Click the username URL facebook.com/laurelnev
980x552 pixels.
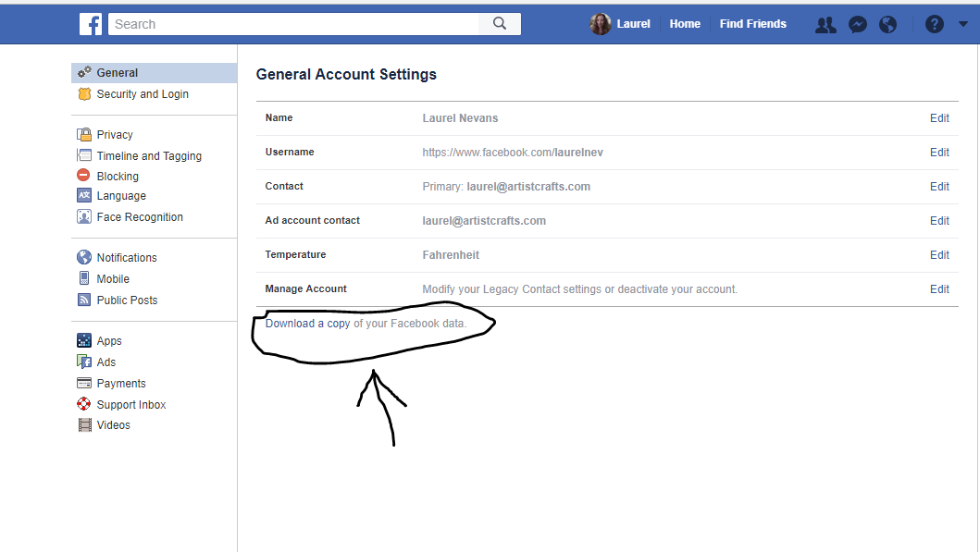point(513,153)
